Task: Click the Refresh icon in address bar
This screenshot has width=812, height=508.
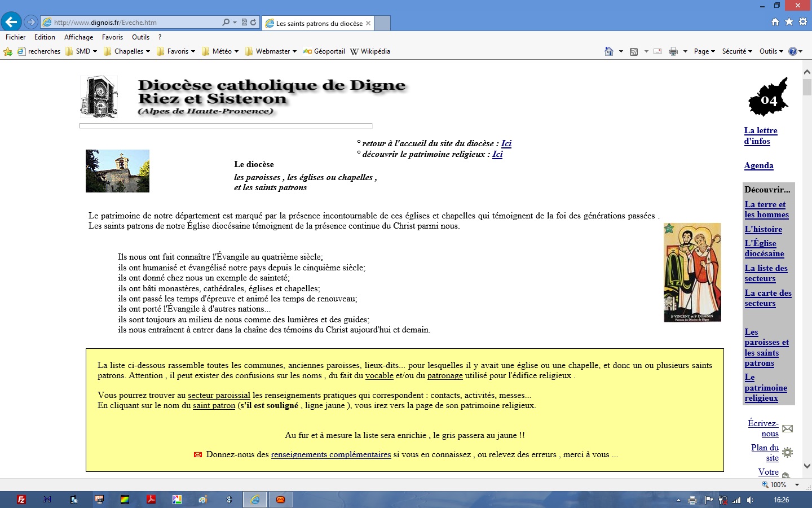Action: 253,23
